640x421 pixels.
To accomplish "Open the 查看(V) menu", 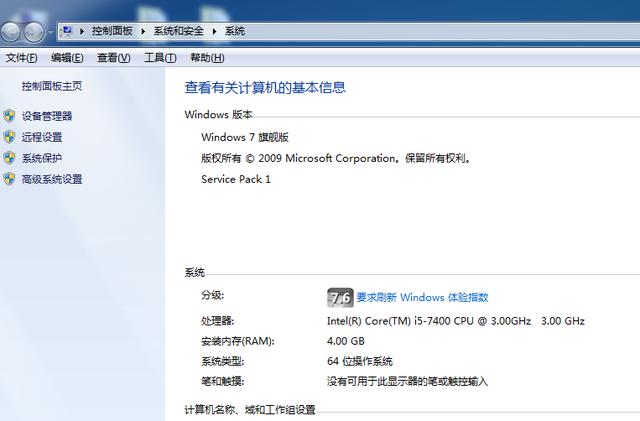I will [114, 58].
